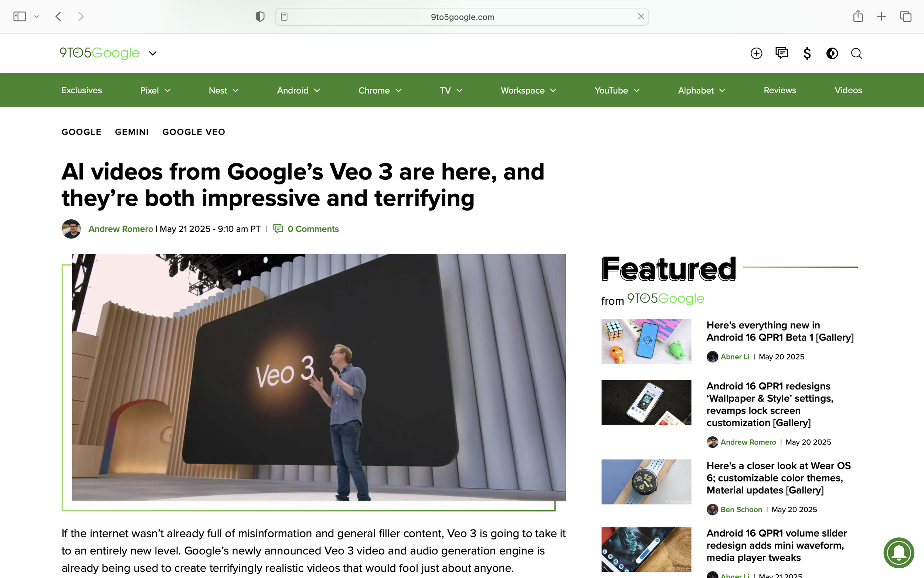
Task: Click the Safari sidebar toggle icon
Action: click(x=20, y=16)
